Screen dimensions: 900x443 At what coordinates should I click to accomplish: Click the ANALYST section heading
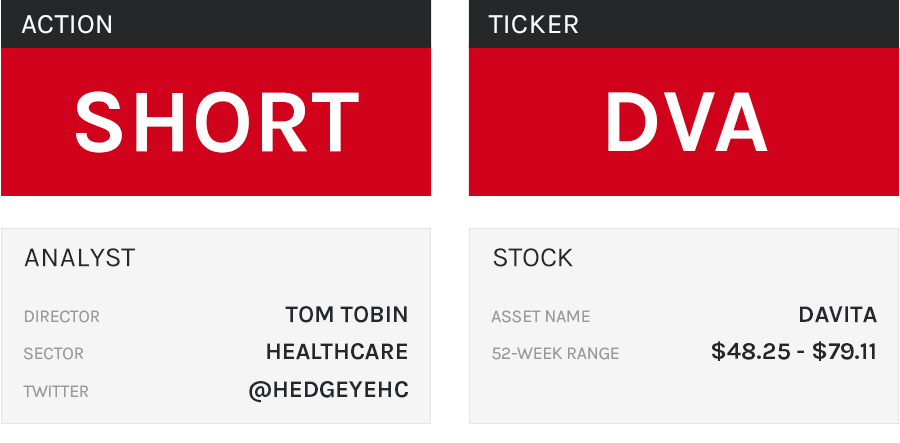pyautogui.click(x=79, y=258)
